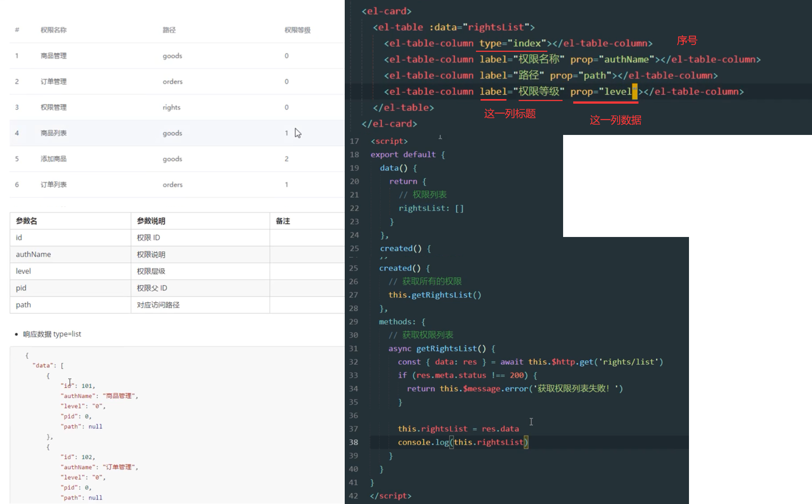812x504 pixels.
Task: Click console.log on line 38
Action: pos(423,442)
